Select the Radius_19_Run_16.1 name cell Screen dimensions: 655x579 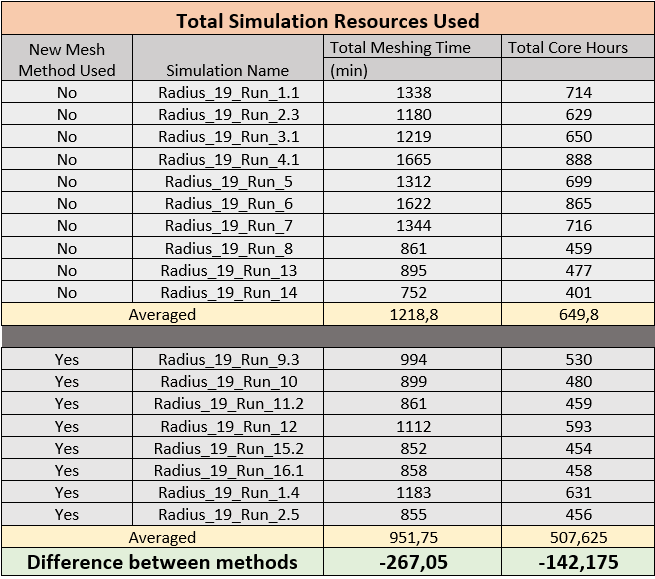(x=228, y=470)
